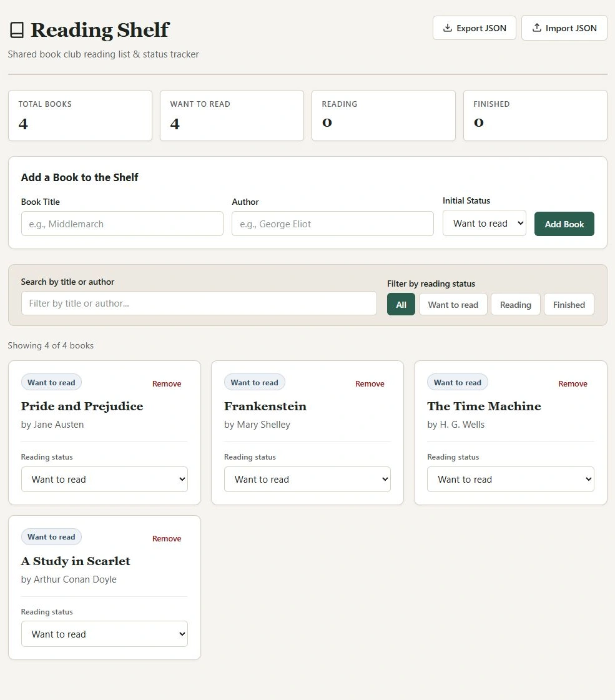Image resolution: width=615 pixels, height=700 pixels.
Task: Click the Reading stat card
Action: click(x=384, y=116)
